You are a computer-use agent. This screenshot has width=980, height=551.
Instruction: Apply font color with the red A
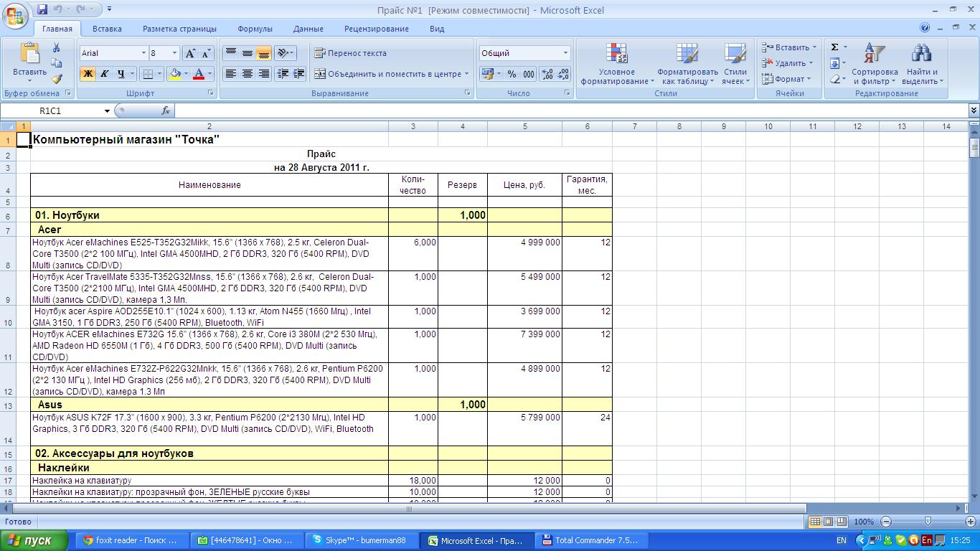(x=200, y=73)
